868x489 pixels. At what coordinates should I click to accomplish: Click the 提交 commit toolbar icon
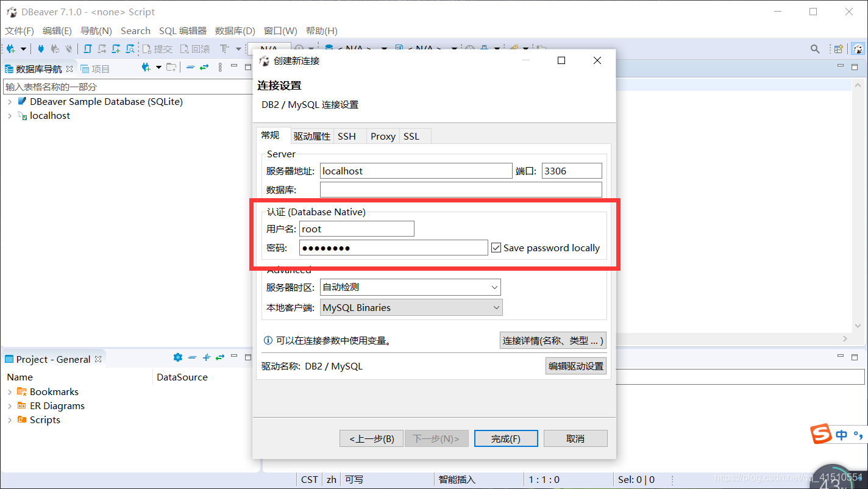click(x=157, y=48)
